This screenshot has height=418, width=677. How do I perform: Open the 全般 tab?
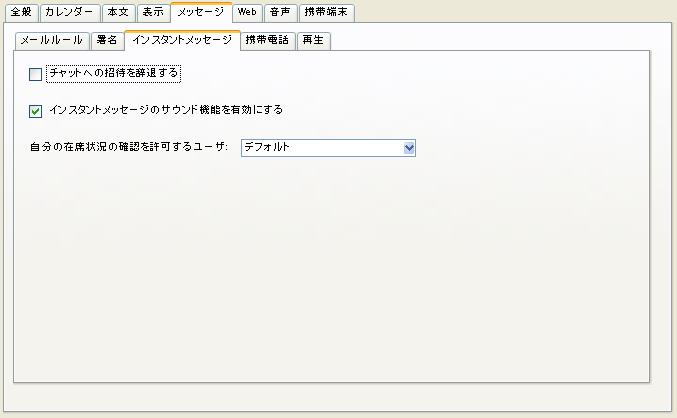[22, 13]
